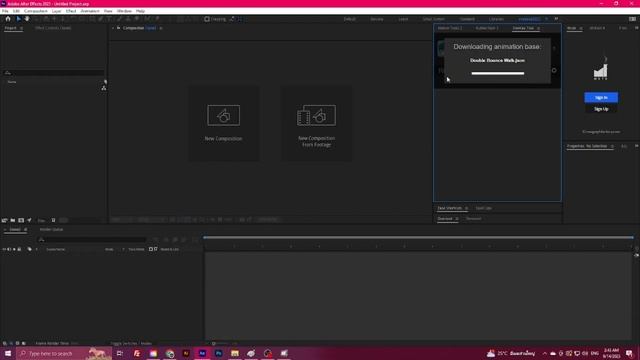Select the Selection arrow tool
Image resolution: width=640 pixels, height=360 pixels.
tap(18, 19)
